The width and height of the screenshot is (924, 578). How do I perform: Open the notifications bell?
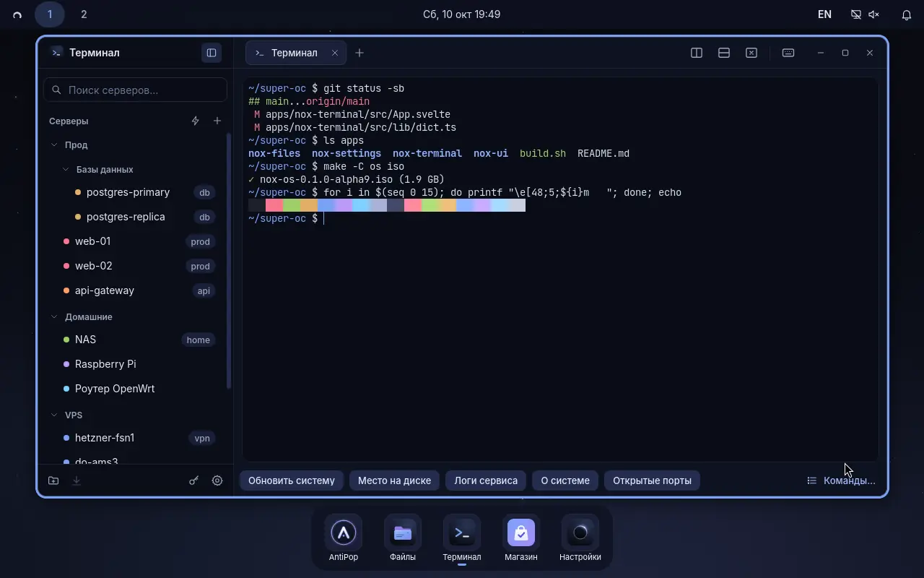(907, 14)
